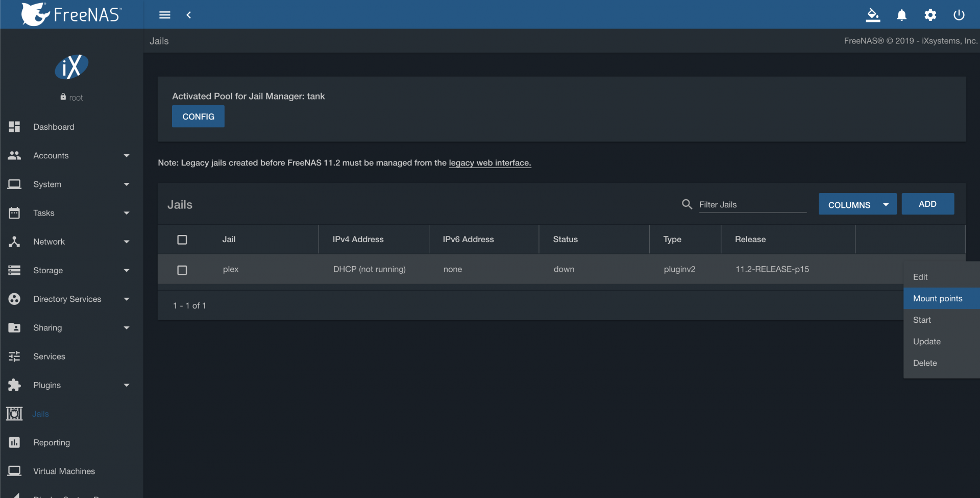This screenshot has width=980, height=498.
Task: Click the Storage disks icon
Action: point(14,270)
